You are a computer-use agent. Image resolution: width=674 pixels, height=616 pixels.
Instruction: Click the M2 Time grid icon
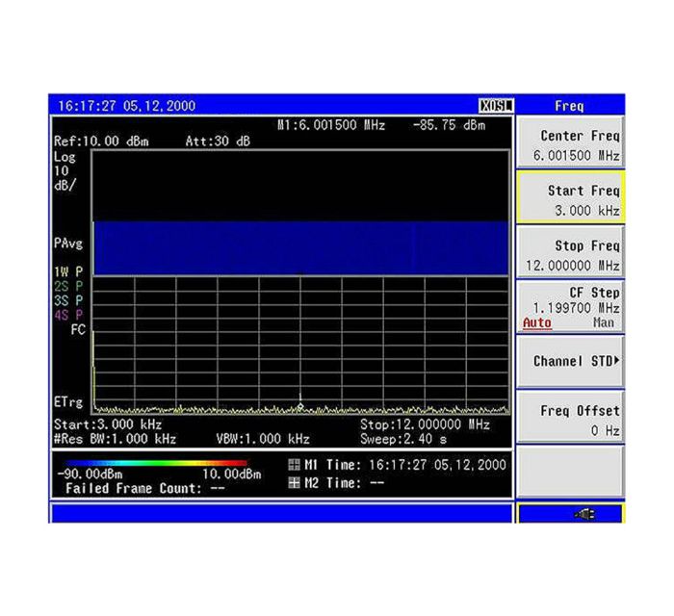pyautogui.click(x=294, y=483)
